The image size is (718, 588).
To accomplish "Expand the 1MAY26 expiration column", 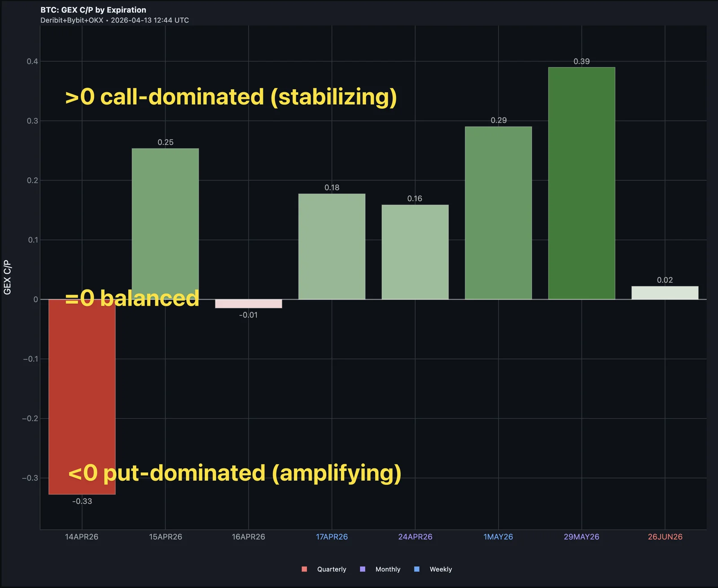I will (497, 211).
